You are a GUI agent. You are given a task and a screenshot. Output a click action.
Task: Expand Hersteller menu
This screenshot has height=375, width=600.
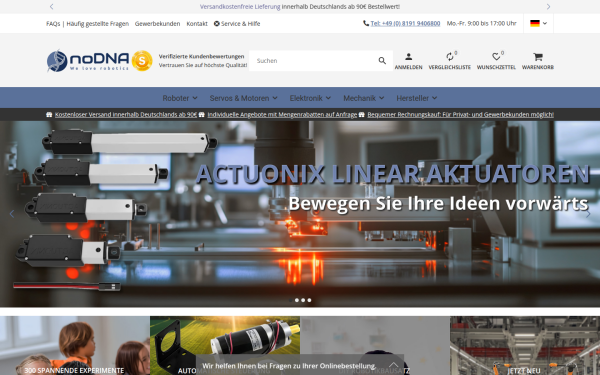[416, 98]
